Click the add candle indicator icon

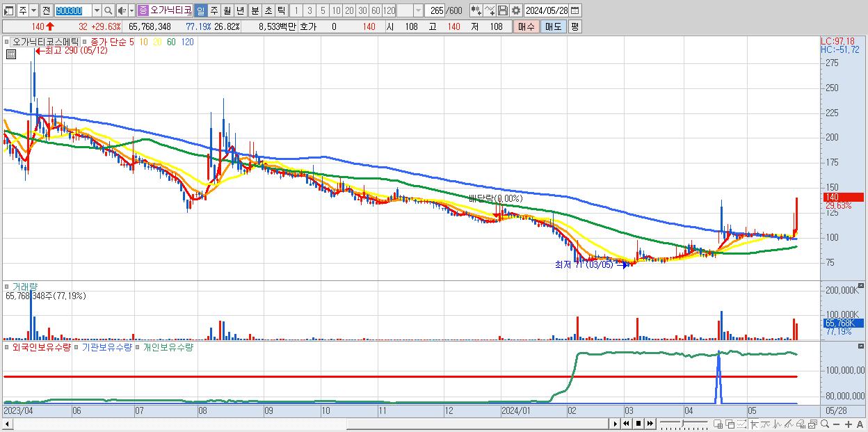(x=476, y=10)
